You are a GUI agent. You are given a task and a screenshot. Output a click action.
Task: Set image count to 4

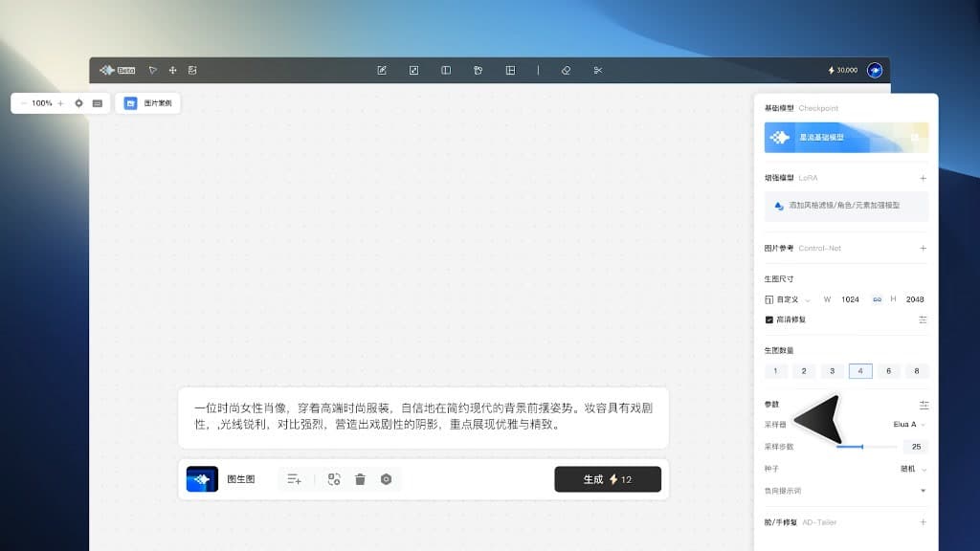click(x=860, y=371)
